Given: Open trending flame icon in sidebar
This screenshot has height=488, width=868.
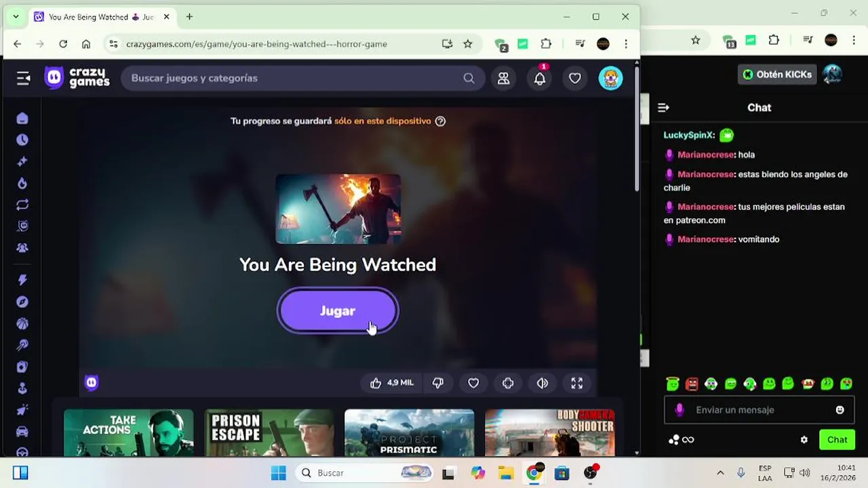Looking at the screenshot, I should point(22,183).
